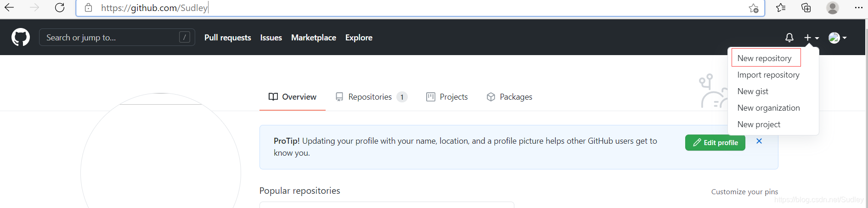Viewport: 868px width, 208px height.
Task: Open browser profile account icon
Action: coord(832,8)
